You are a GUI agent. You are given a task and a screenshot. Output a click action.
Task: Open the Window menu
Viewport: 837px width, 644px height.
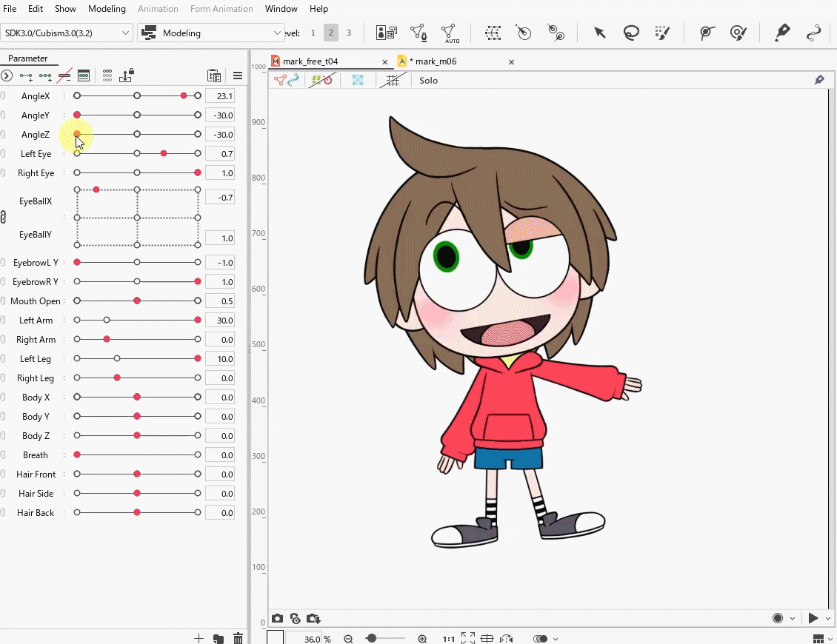click(x=281, y=9)
